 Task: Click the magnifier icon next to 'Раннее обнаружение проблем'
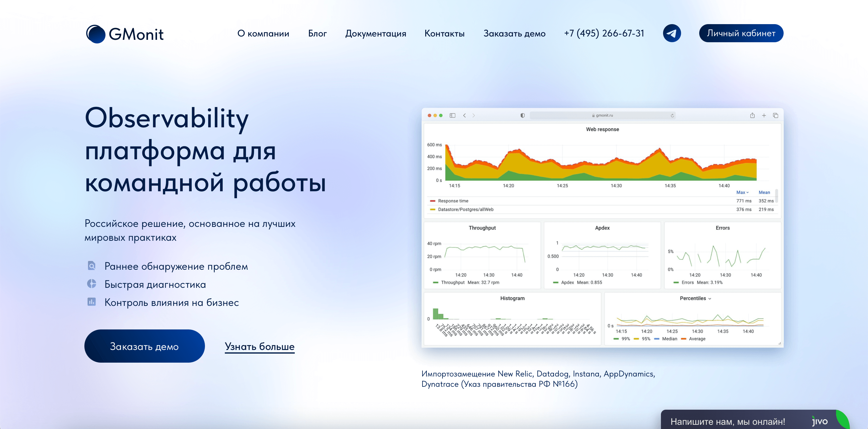point(92,266)
